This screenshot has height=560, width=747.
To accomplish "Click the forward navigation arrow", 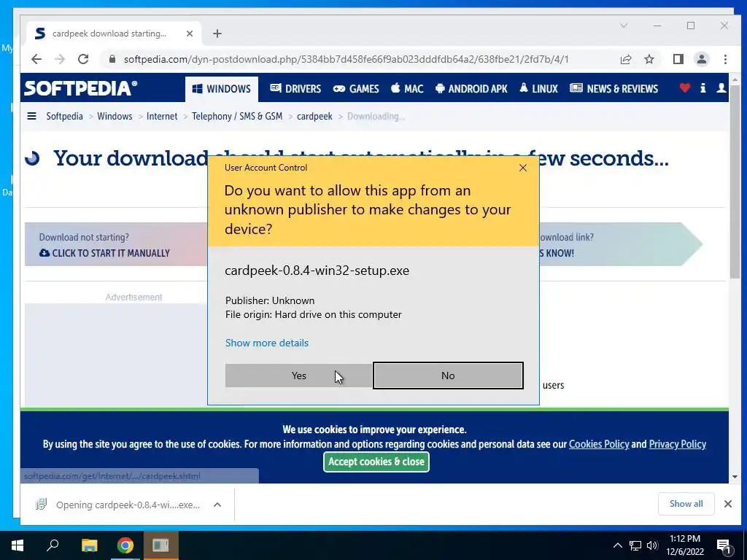I will click(60, 59).
